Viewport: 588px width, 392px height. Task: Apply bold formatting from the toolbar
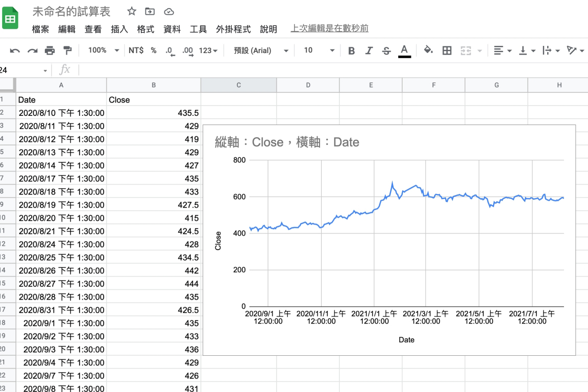pyautogui.click(x=351, y=50)
